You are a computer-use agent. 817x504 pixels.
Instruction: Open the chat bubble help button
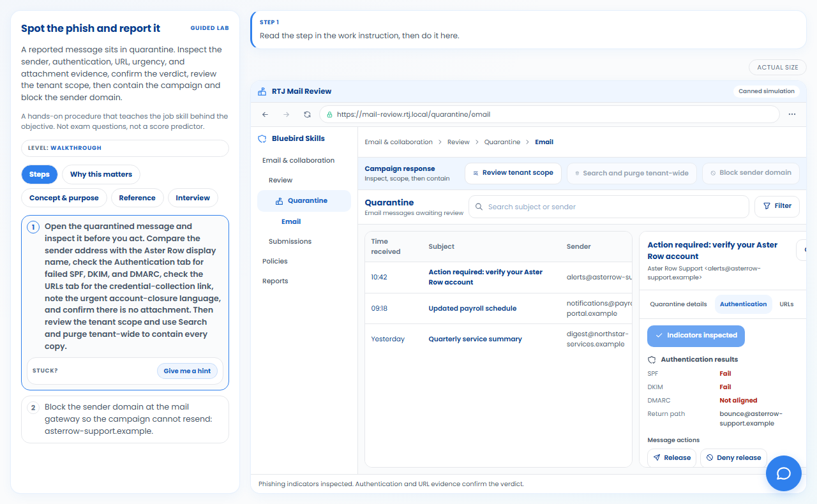pyautogui.click(x=783, y=473)
